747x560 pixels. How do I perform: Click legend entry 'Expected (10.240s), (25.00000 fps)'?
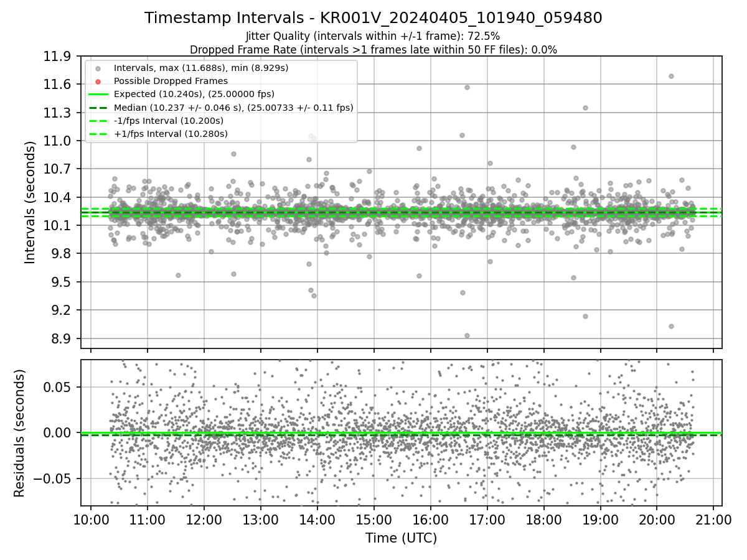coord(194,94)
